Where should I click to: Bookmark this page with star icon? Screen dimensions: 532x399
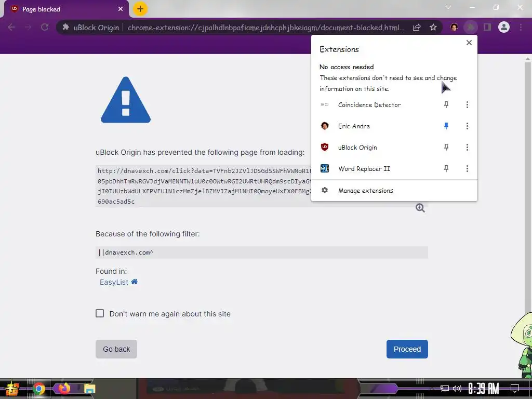(433, 27)
